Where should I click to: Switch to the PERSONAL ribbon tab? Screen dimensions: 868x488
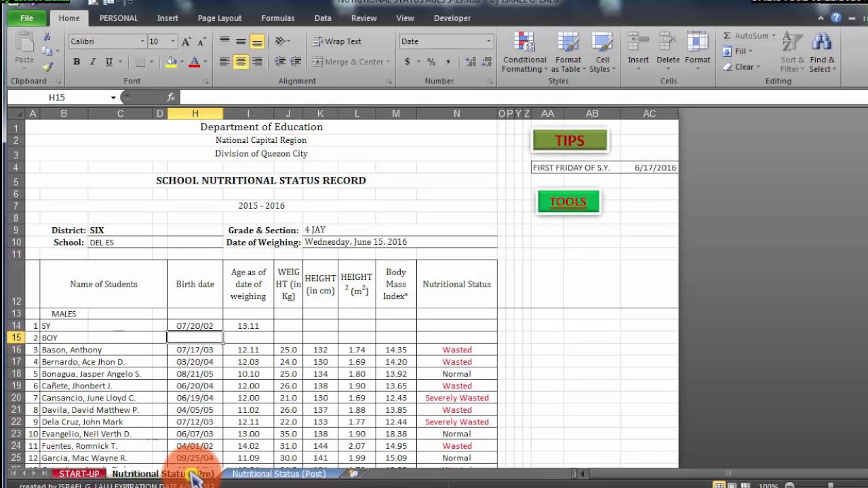tap(119, 18)
